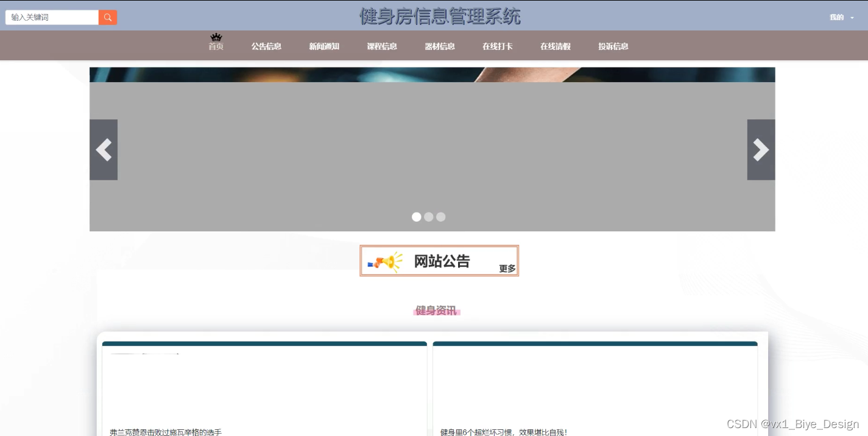Open news card 健身里6个超烂坏习惯
868x436 pixels.
595,390
